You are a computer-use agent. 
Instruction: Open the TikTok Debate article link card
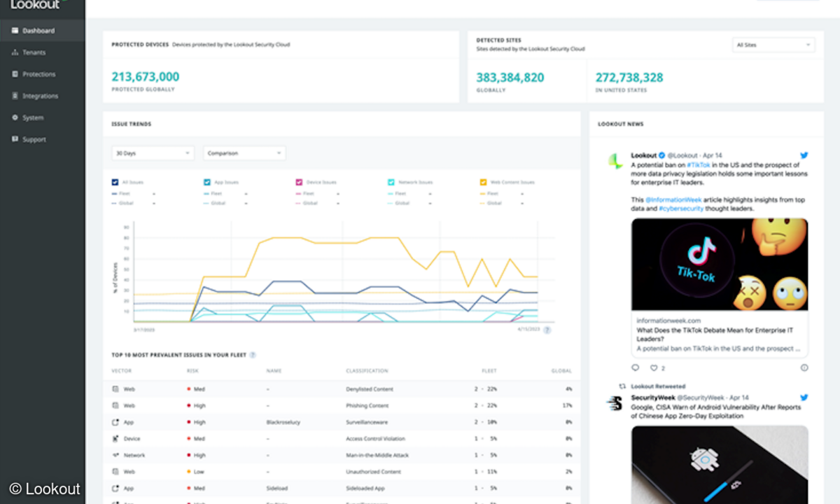[x=720, y=334]
